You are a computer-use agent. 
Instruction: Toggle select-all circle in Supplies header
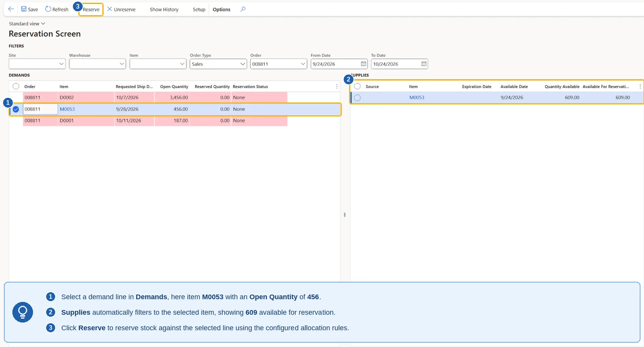coord(357,86)
